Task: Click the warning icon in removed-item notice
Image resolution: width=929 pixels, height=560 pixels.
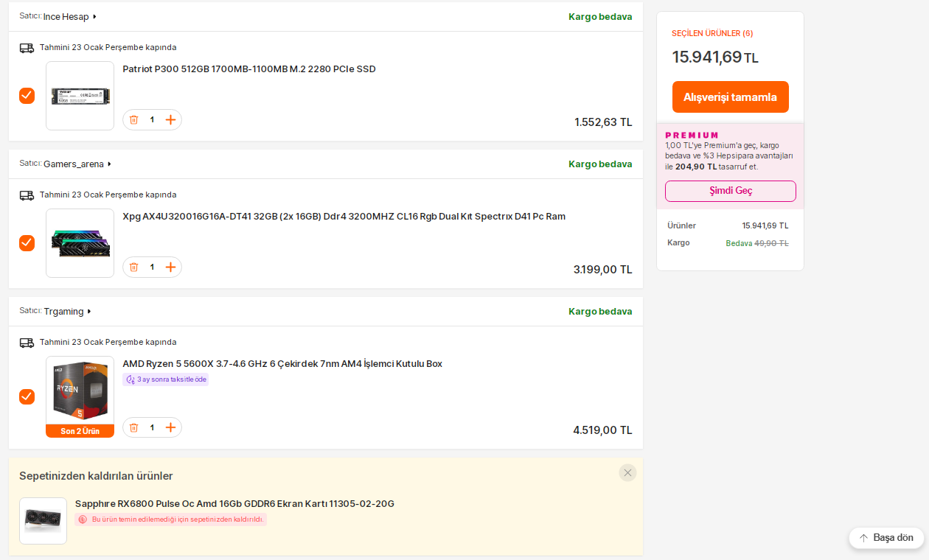Action: click(x=83, y=519)
